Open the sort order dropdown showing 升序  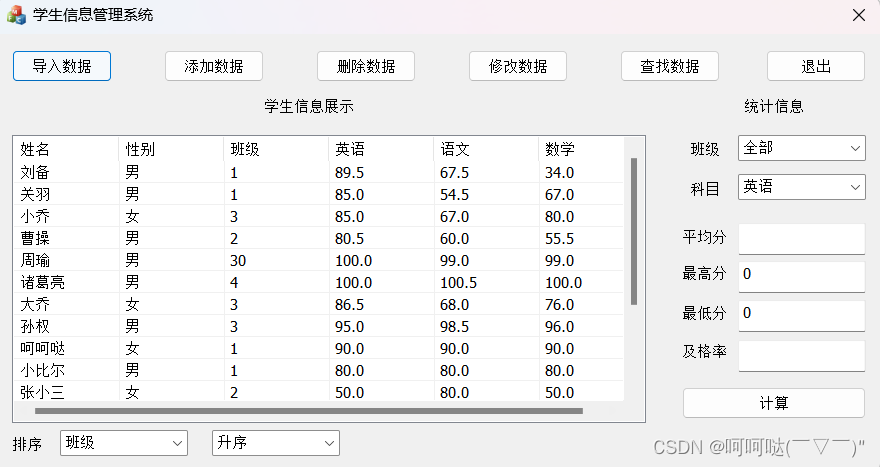click(276, 443)
